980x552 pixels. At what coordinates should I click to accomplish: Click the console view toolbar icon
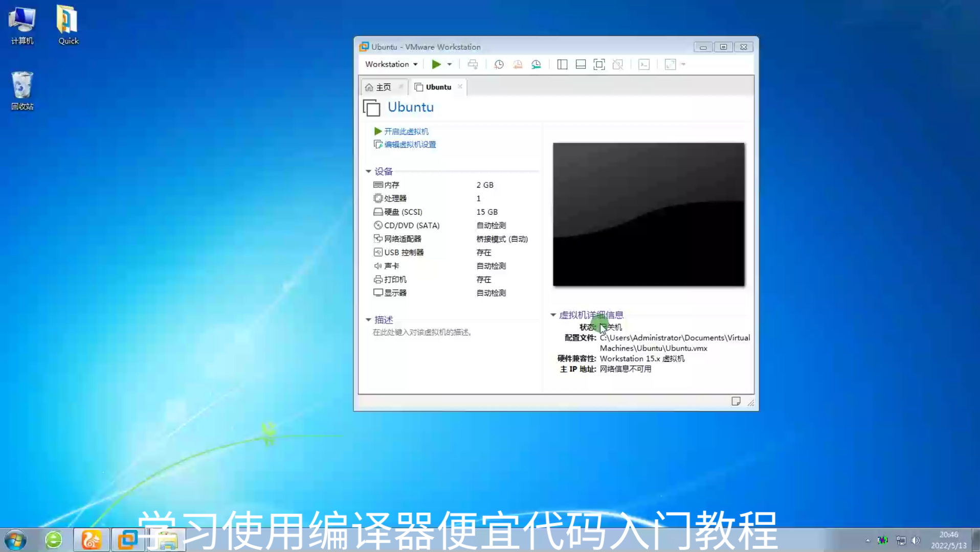[x=644, y=64]
